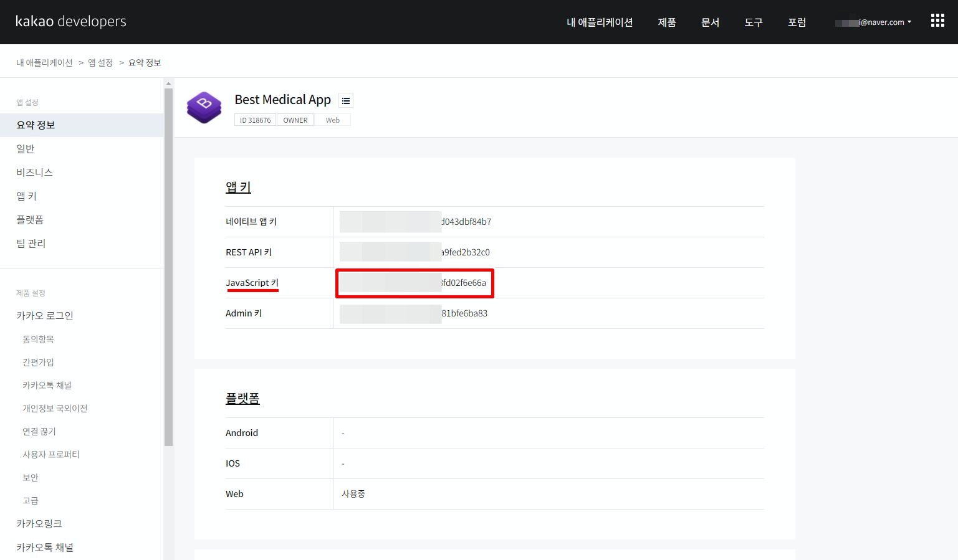This screenshot has height=560, width=958.
Task: Open 카카오 로그인 in the sidebar
Action: [x=45, y=316]
